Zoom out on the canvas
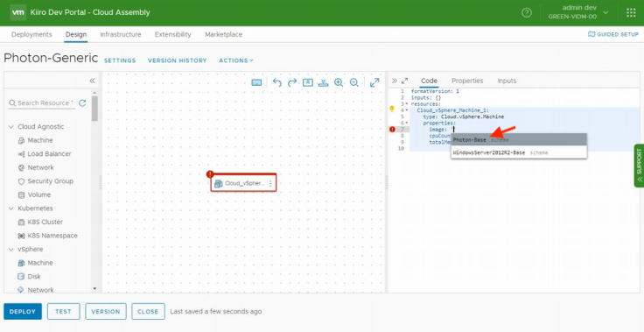644x332 pixels. tap(354, 82)
